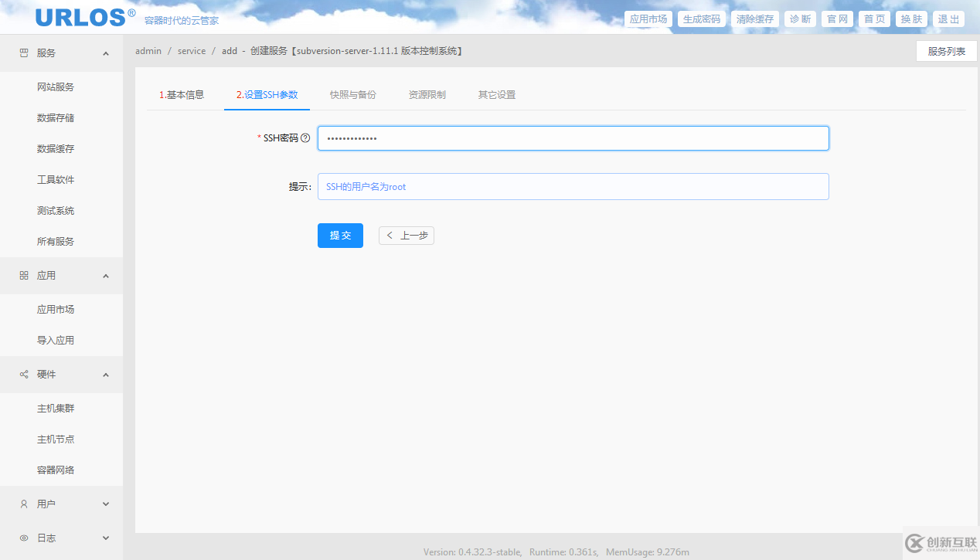
Task: Open 服务列表 in the top right
Action: (946, 52)
